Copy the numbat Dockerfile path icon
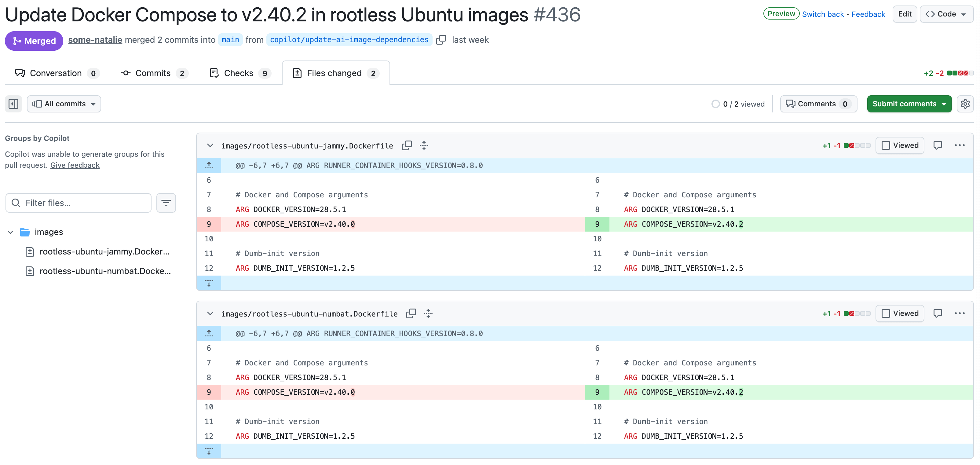The image size is (980, 465). [411, 313]
